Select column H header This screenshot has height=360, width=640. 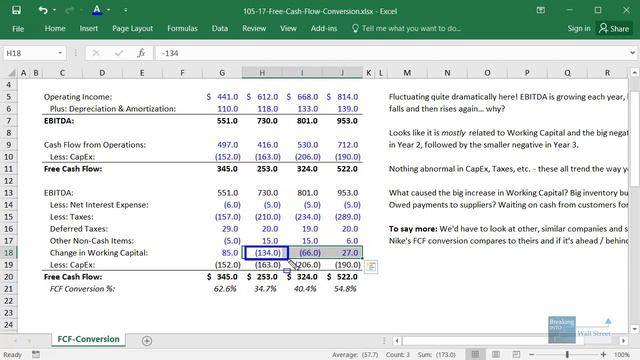click(262, 73)
